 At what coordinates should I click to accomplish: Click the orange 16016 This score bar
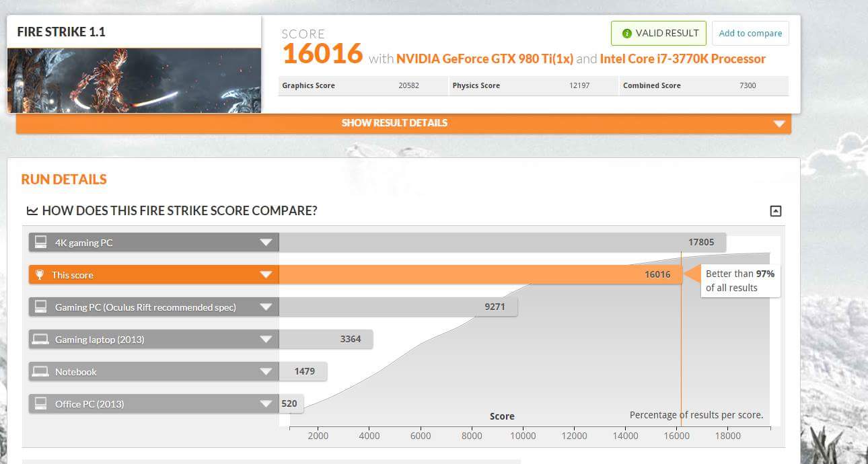point(480,274)
